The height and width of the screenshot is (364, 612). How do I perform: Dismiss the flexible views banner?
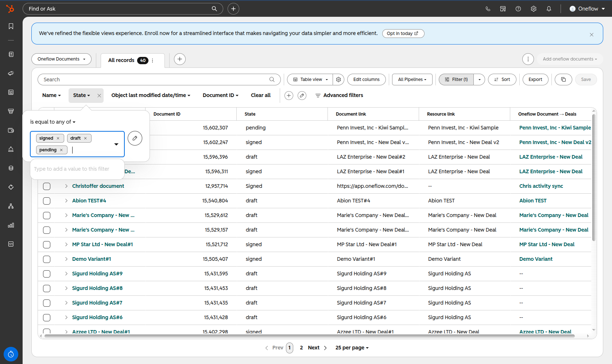[592, 35]
